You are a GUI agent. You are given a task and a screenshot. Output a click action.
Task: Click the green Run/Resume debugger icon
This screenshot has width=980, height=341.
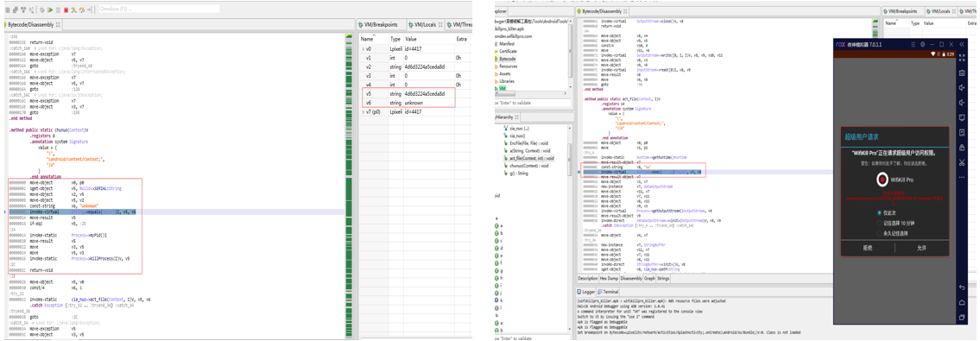(x=50, y=10)
